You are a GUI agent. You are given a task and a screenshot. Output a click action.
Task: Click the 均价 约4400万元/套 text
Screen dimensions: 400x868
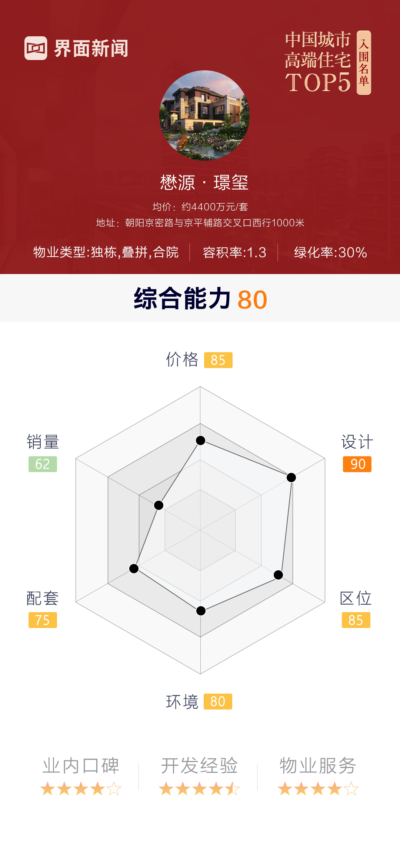pyautogui.click(x=200, y=207)
